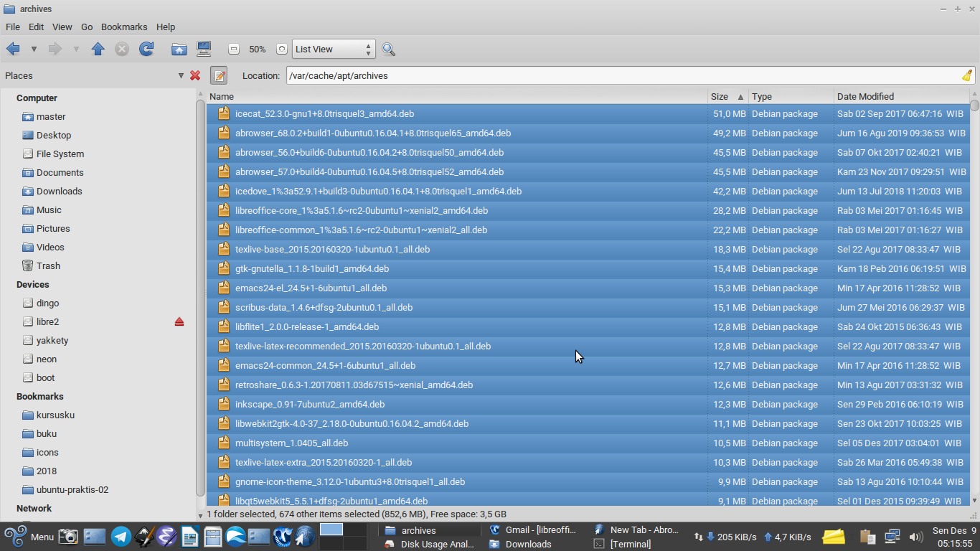Launch LibreOffice Writer from the taskbar

pyautogui.click(x=189, y=537)
